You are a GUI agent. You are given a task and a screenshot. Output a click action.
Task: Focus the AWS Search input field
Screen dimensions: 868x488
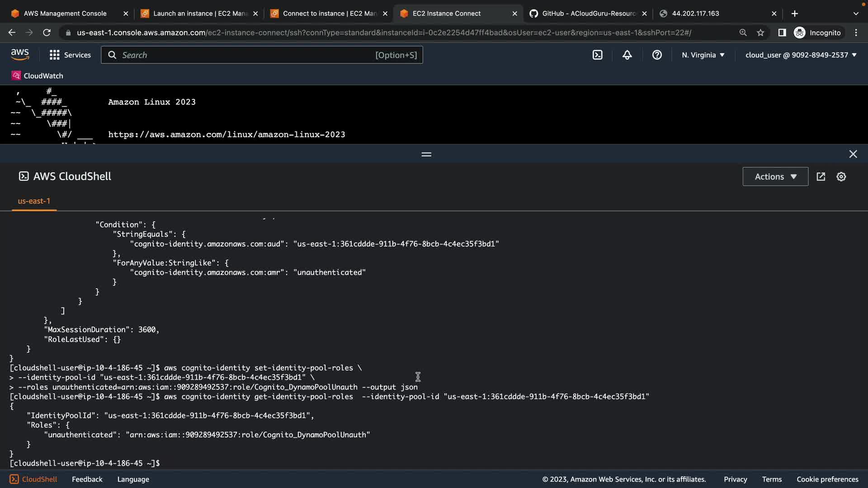pyautogui.click(x=246, y=55)
